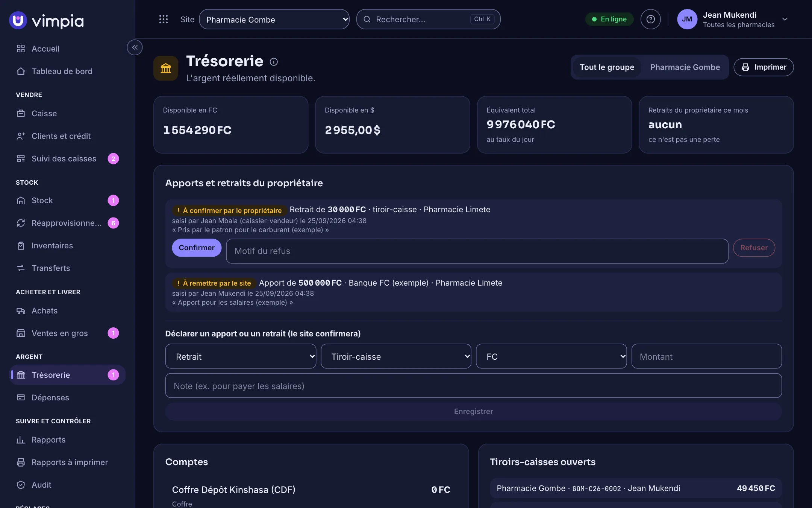The image size is (812, 508).
Task: Click the JM user avatar
Action: click(687, 19)
